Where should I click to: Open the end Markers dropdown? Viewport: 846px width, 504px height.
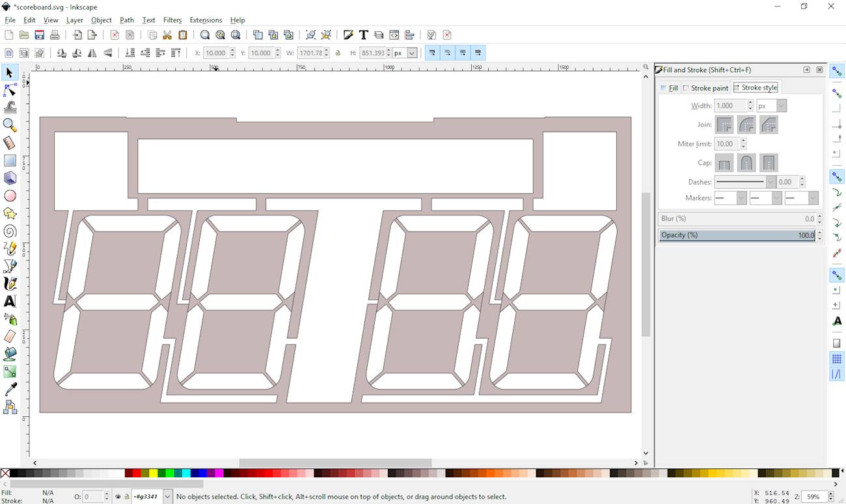pos(802,198)
